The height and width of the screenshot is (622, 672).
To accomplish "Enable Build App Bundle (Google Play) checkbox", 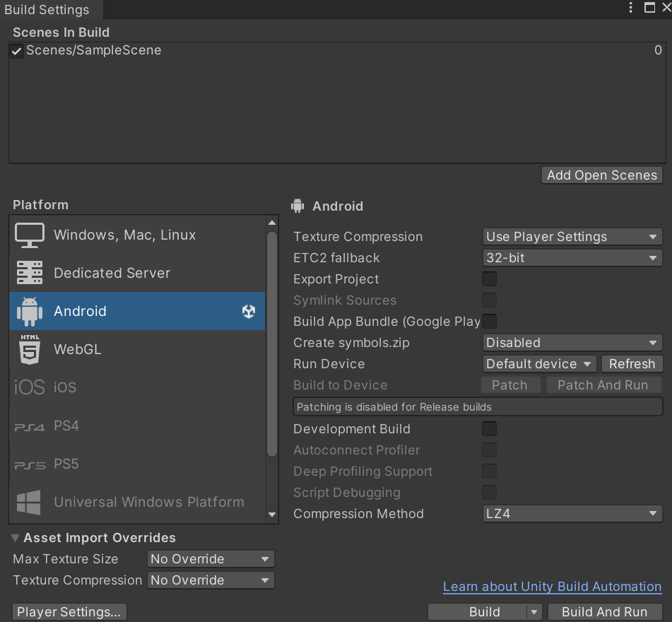I will (x=489, y=321).
